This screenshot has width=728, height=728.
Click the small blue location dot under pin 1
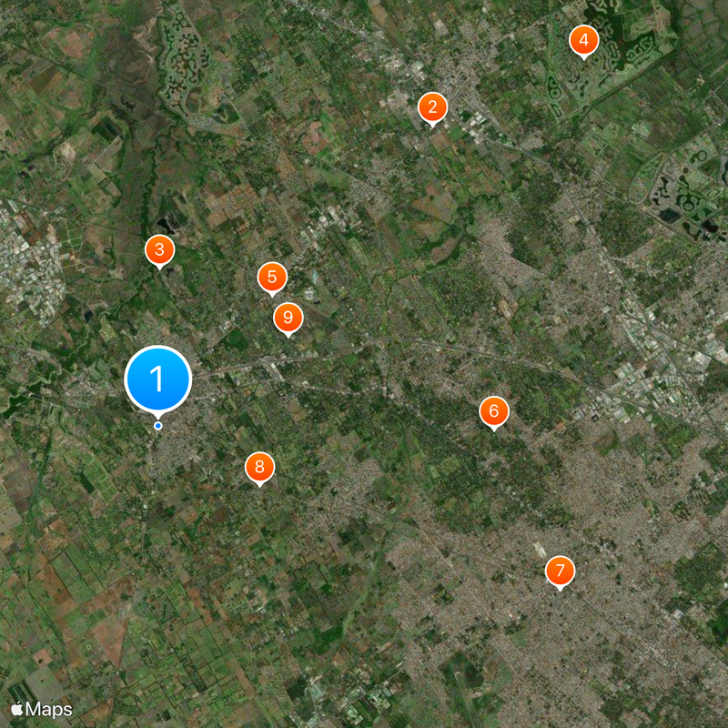pos(157,426)
